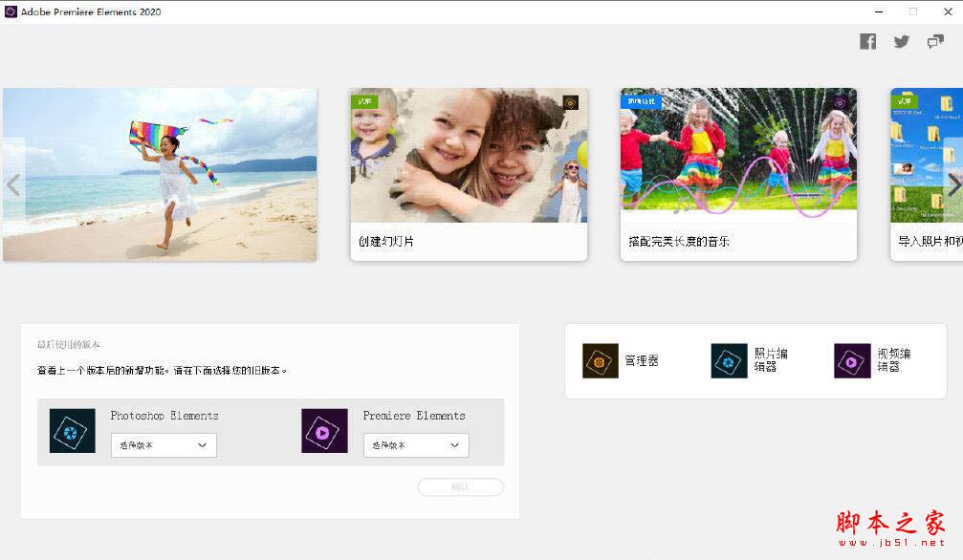Open the feedback chat bubbles icon

pos(935,41)
